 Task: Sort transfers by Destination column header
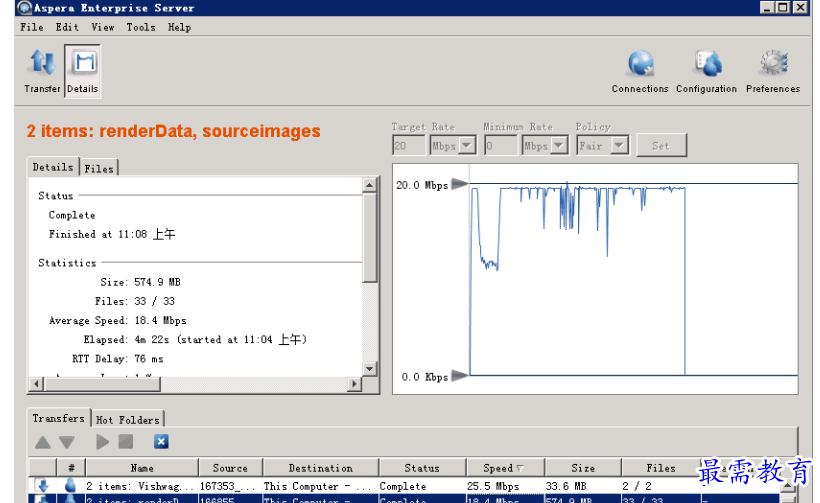(321, 468)
